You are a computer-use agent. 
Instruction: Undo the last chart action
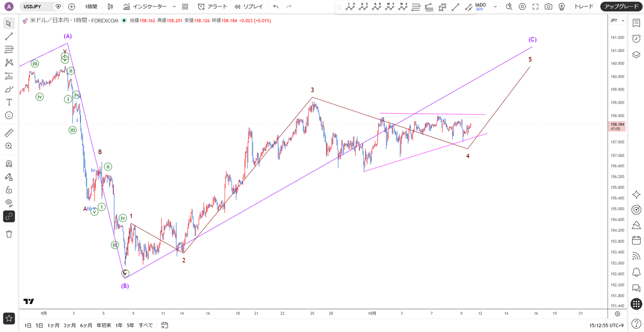point(276,6)
